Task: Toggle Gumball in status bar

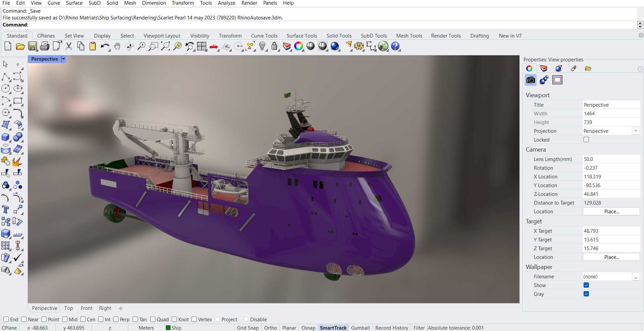Action: 360,328
